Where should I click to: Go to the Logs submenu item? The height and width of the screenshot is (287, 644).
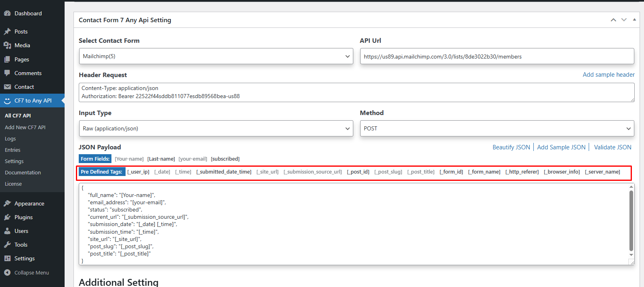point(10,138)
